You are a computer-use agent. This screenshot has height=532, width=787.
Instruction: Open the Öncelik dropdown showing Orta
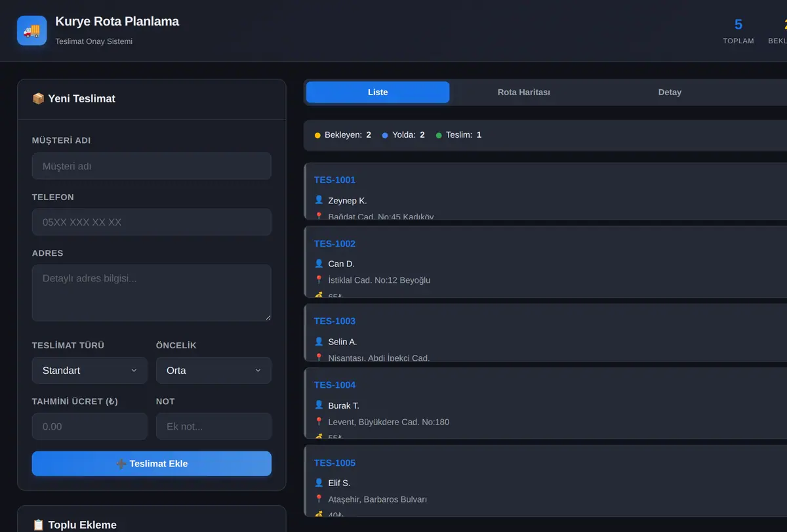(x=214, y=371)
